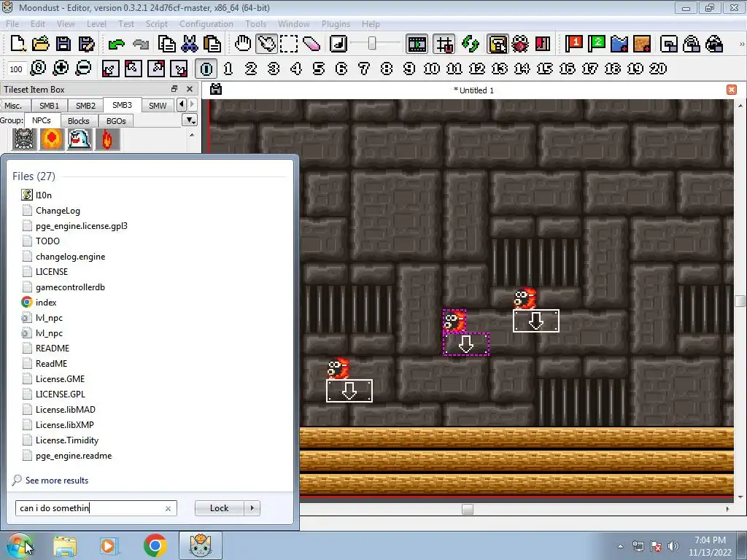Toggle the animation filmstrip button
This screenshot has height=560, width=747.
(417, 44)
